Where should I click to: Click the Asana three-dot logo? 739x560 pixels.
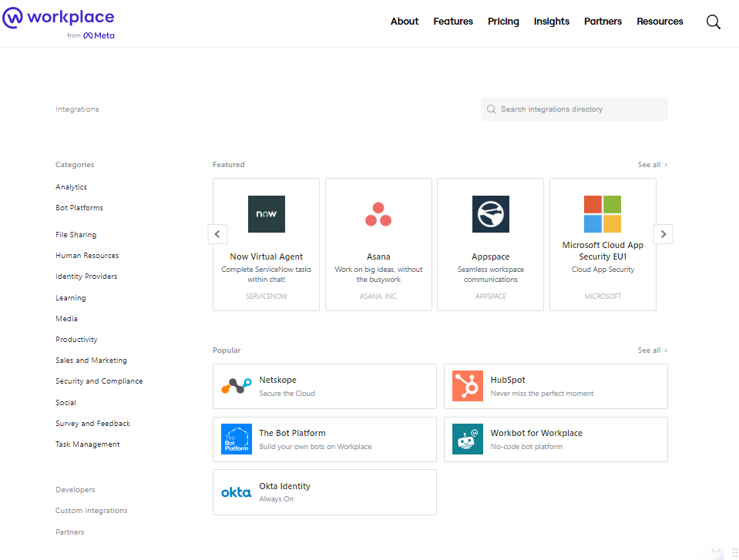pyautogui.click(x=378, y=214)
